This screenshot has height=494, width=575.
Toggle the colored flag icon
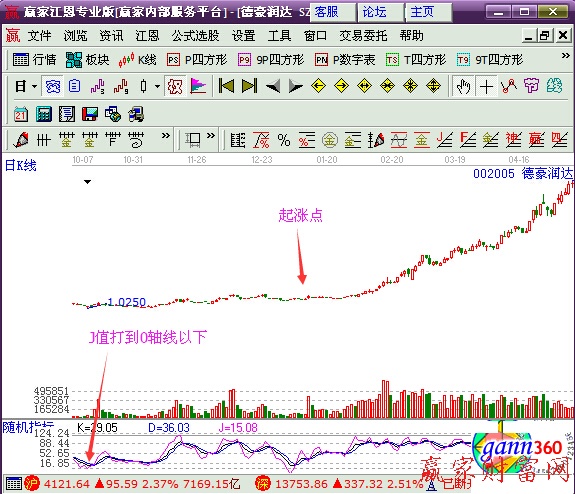[x=198, y=87]
